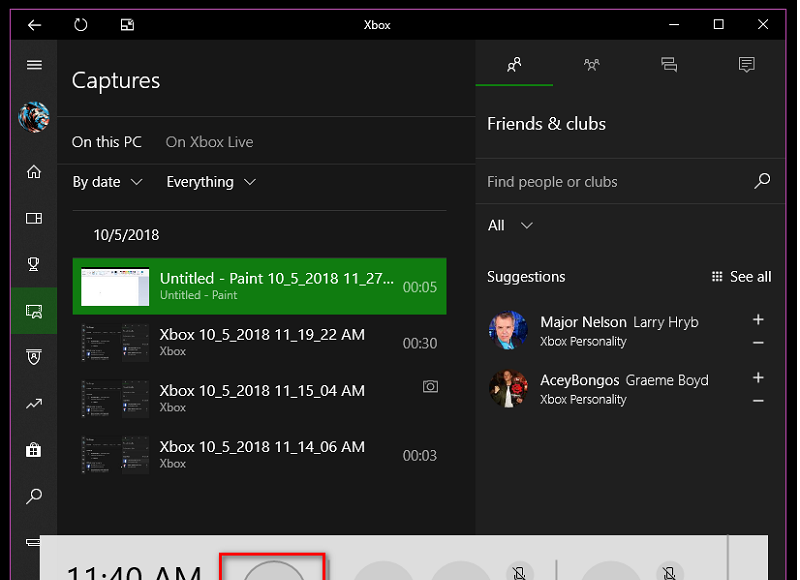
Task: Click the Find people or clubs field
Action: coord(618,182)
